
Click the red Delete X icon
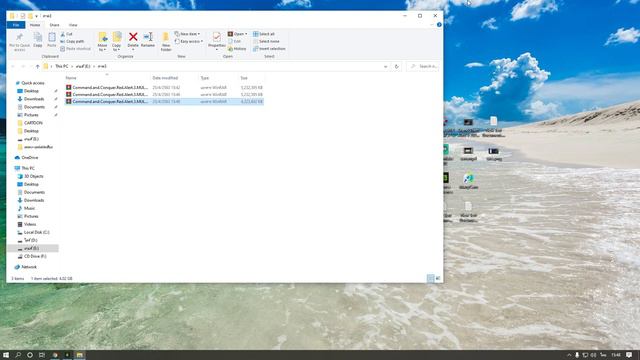pyautogui.click(x=133, y=37)
